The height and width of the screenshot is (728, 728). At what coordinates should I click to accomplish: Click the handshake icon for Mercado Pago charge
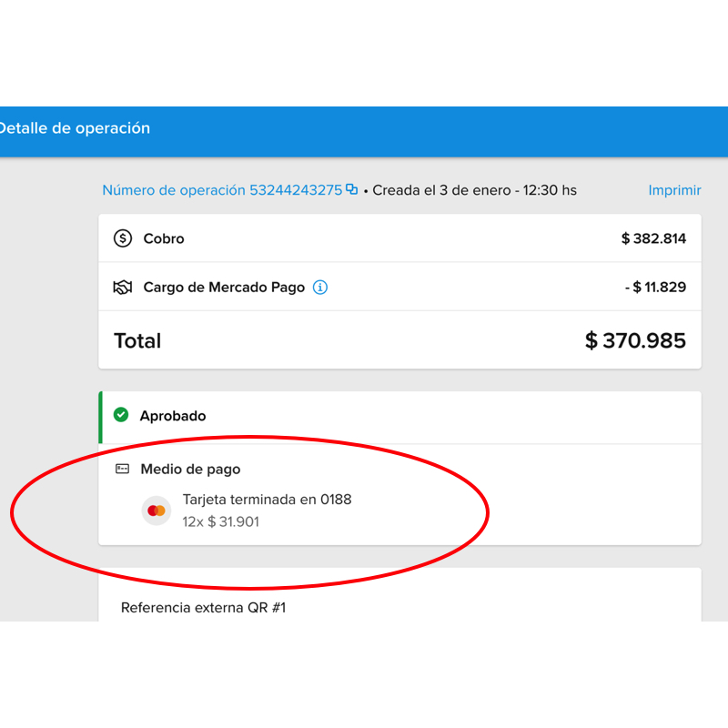coord(122,288)
